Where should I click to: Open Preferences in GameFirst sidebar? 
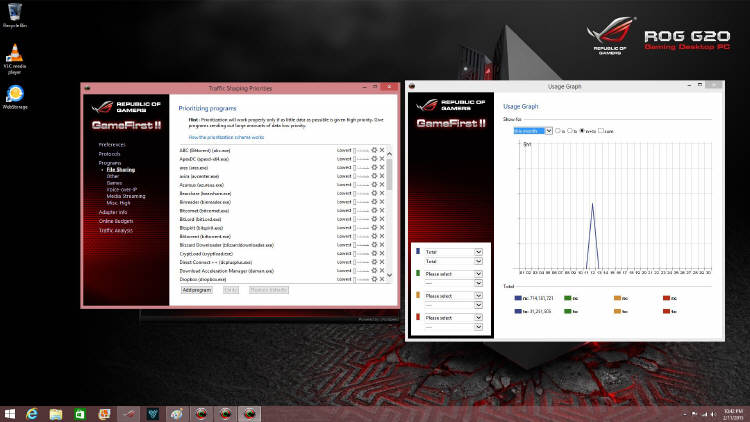click(112, 144)
